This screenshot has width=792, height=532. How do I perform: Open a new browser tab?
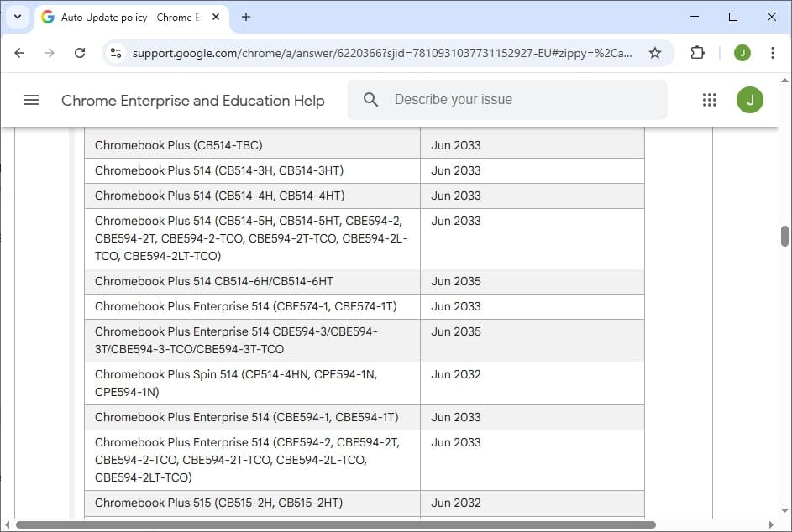[x=246, y=17]
